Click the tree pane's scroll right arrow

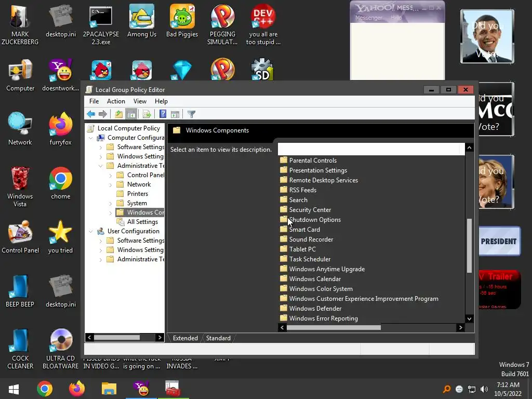160,337
